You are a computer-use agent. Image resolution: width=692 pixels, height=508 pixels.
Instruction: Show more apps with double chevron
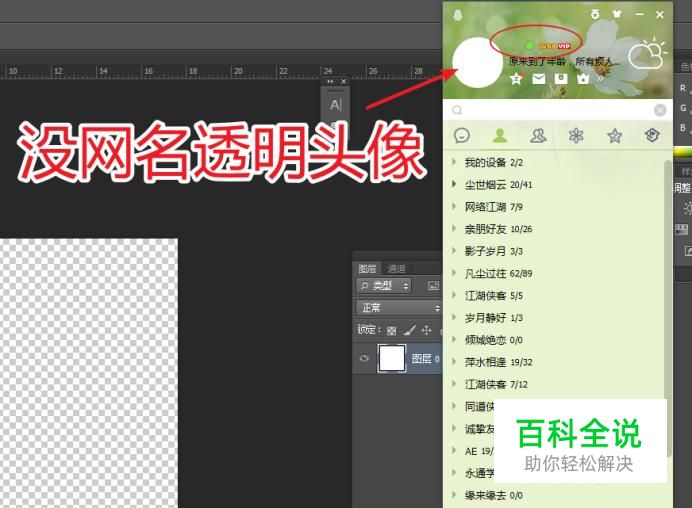click(600, 79)
